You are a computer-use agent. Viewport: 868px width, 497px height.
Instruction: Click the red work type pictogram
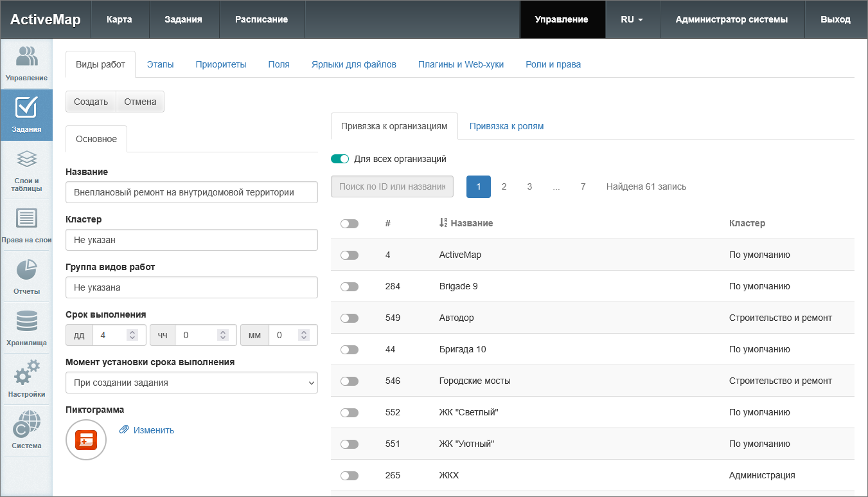pos(85,440)
